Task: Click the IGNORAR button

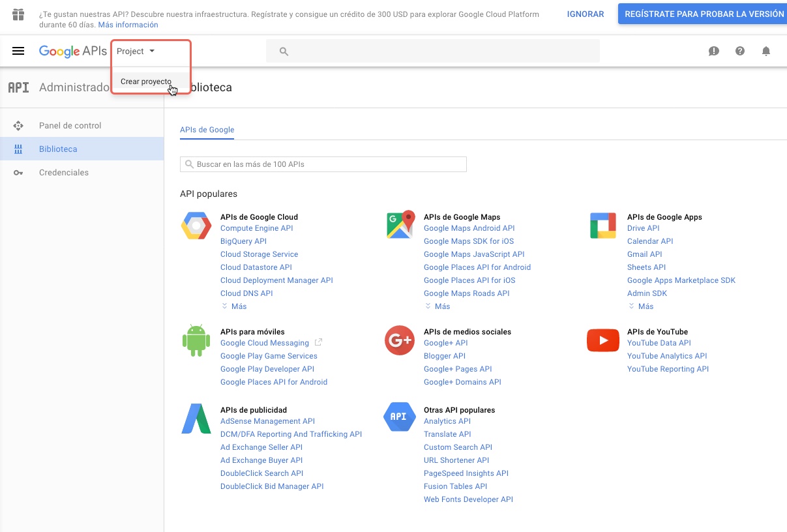Action: click(586, 14)
